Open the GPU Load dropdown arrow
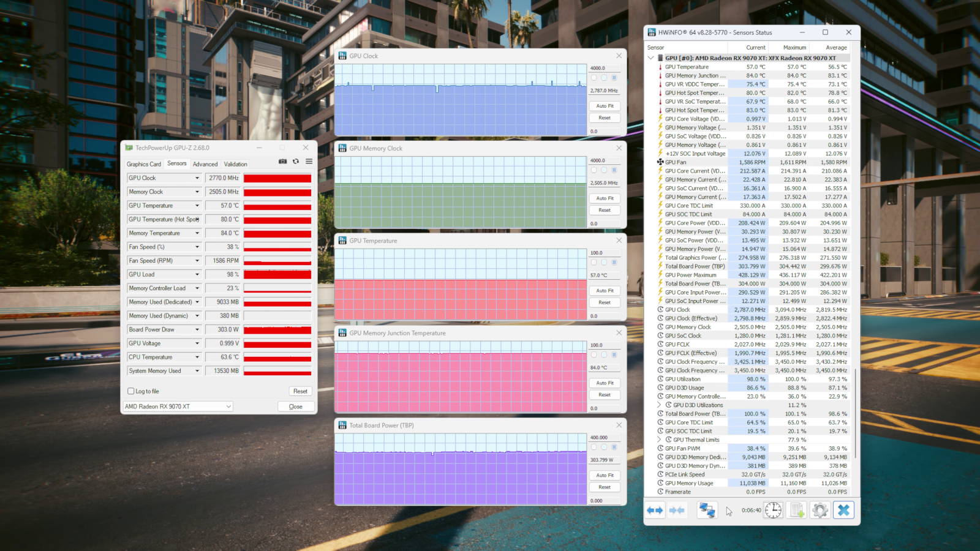The width and height of the screenshot is (980, 551). (197, 274)
